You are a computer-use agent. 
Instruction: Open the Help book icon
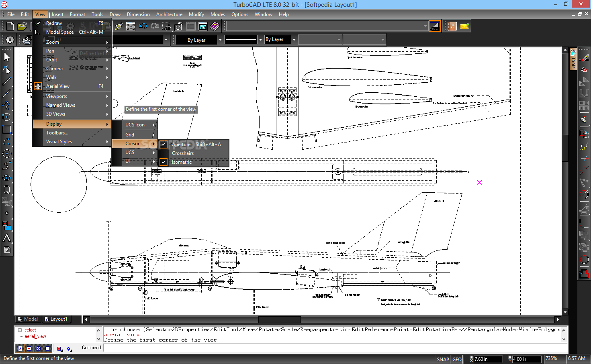(x=215, y=26)
